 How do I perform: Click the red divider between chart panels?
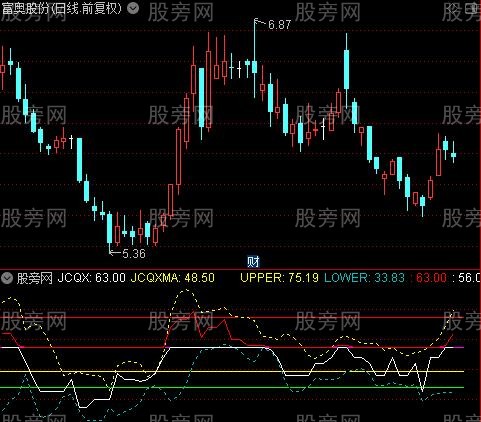click(x=240, y=269)
